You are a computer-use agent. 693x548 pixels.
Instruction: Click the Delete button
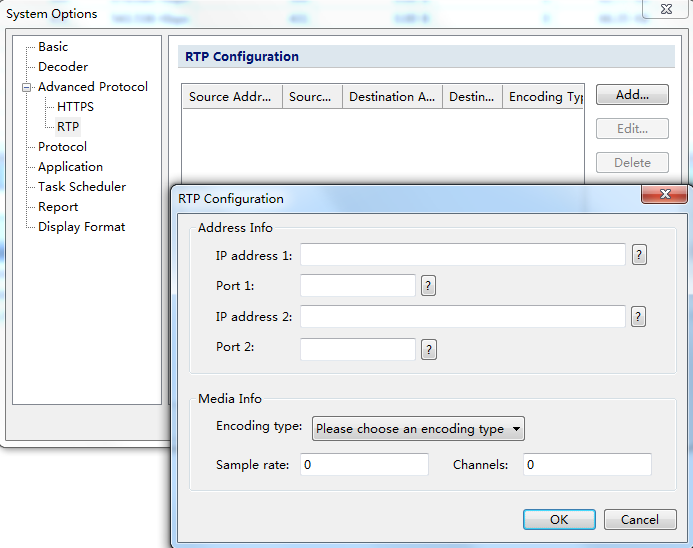632,163
